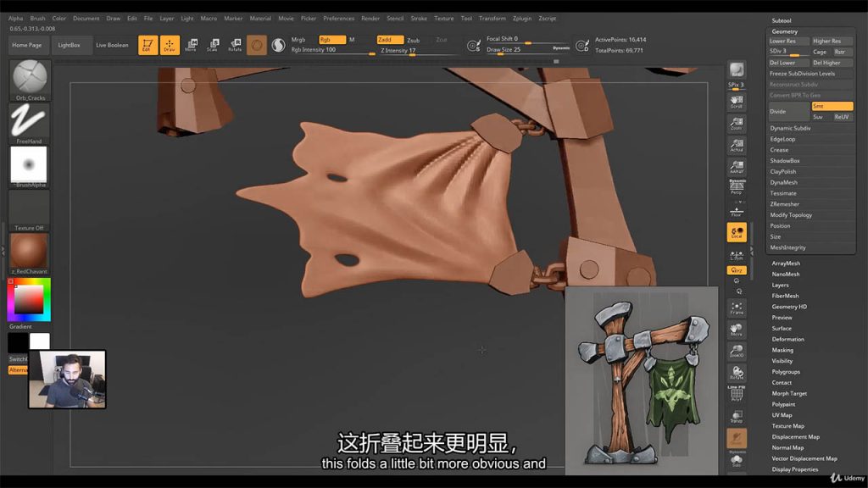Select the Scale transform icon
Screen dimensions: 868x488
tap(213, 45)
